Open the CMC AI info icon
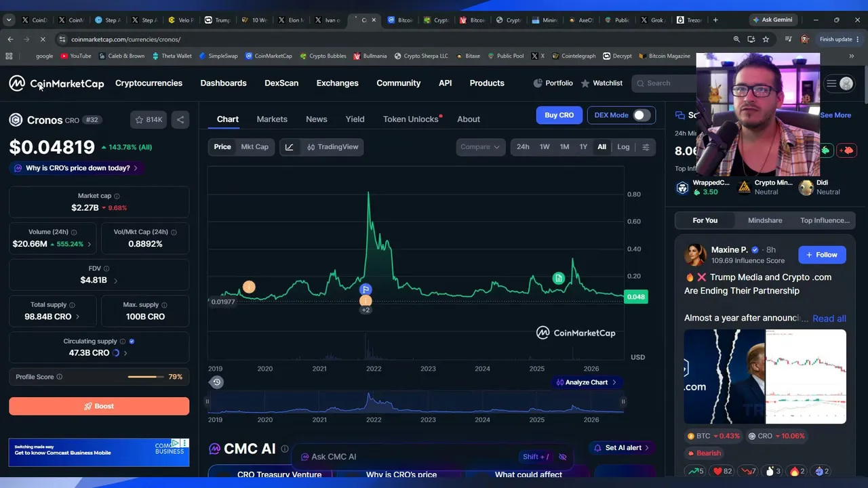 tap(285, 449)
